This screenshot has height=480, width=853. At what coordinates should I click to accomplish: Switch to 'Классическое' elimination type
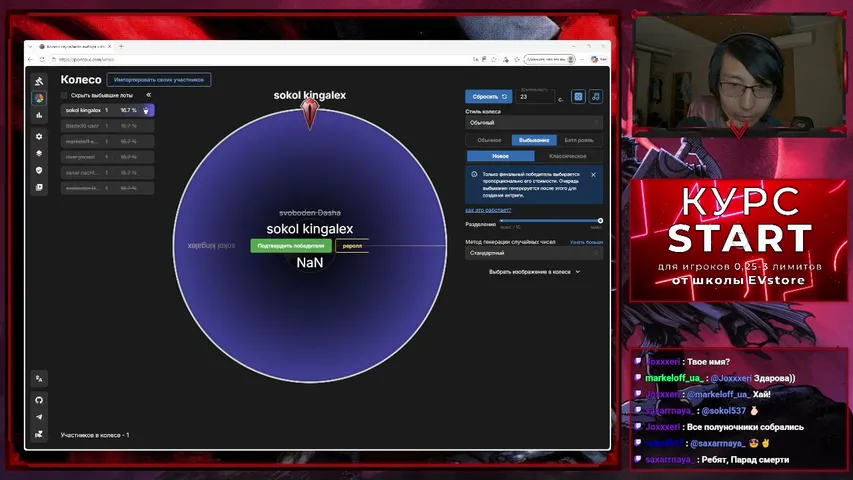click(567, 156)
